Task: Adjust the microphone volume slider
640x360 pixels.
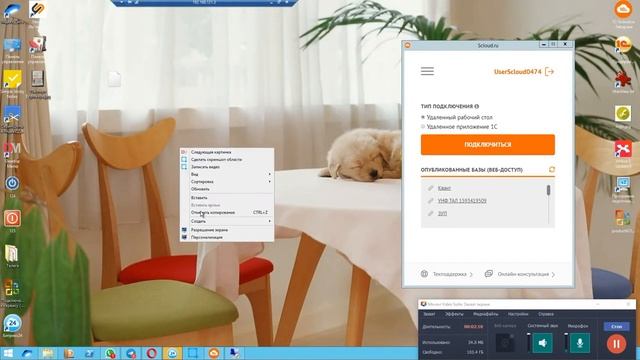Action: pyautogui.click(x=566, y=342)
